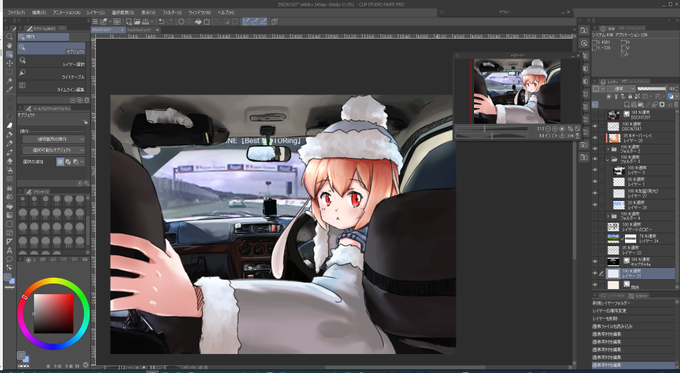The width and height of the screenshot is (680, 373).
Task: Toggle visibility of フォルダー 3
Action: tap(595, 160)
